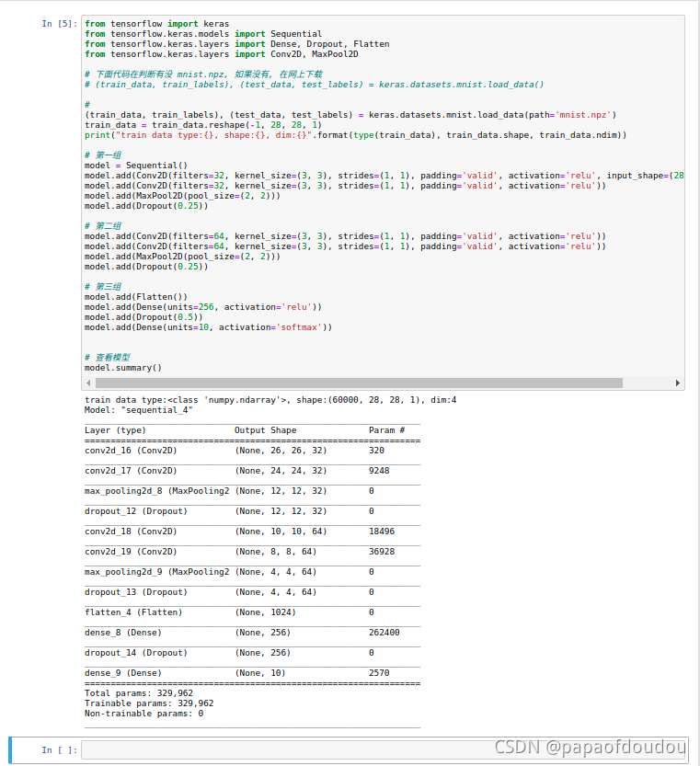Click the dropout_12 (Dropout) row

click(252, 511)
